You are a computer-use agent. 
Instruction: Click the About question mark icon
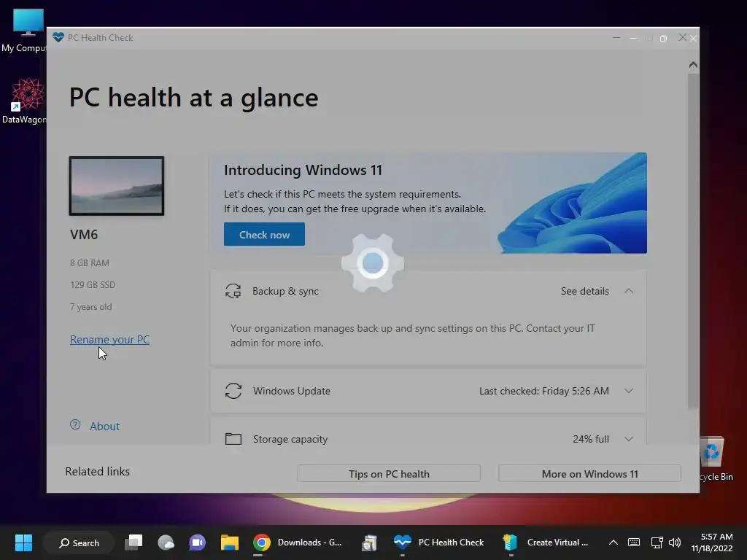coord(75,425)
